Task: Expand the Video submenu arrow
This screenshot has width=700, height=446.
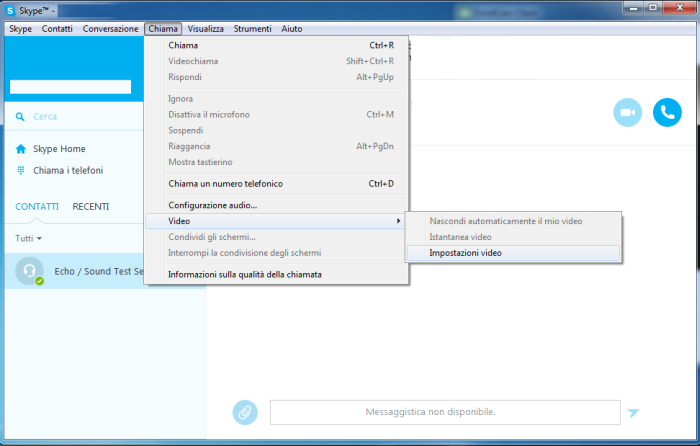Action: pyautogui.click(x=398, y=221)
